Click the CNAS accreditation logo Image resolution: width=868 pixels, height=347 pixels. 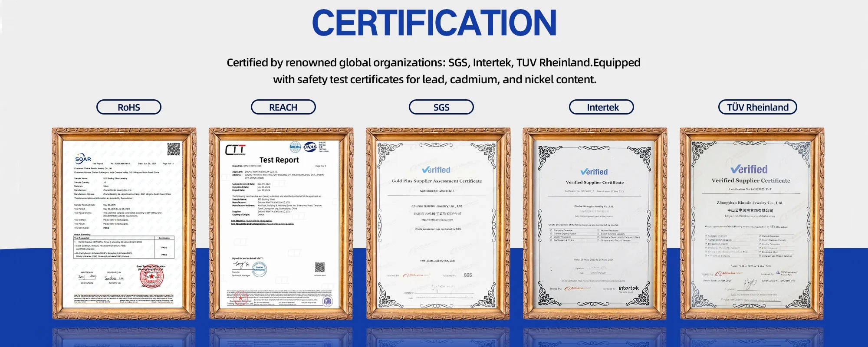point(310,147)
